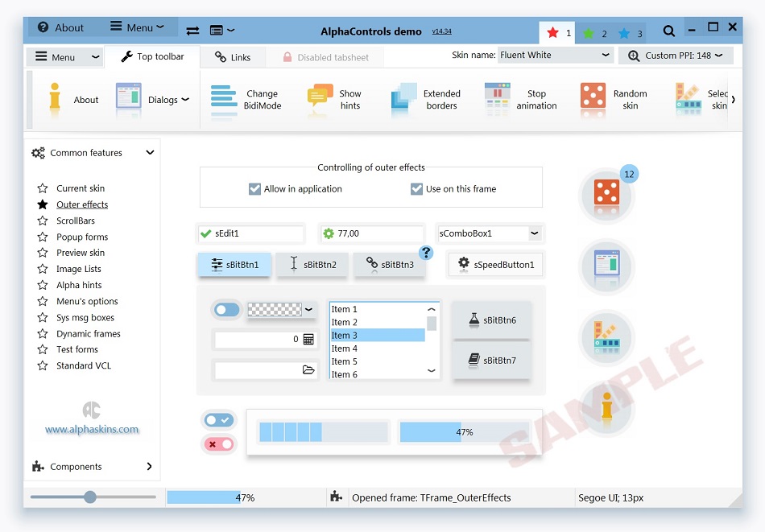Click the blue question mark help badge
The width and height of the screenshot is (765, 532).
426,253
